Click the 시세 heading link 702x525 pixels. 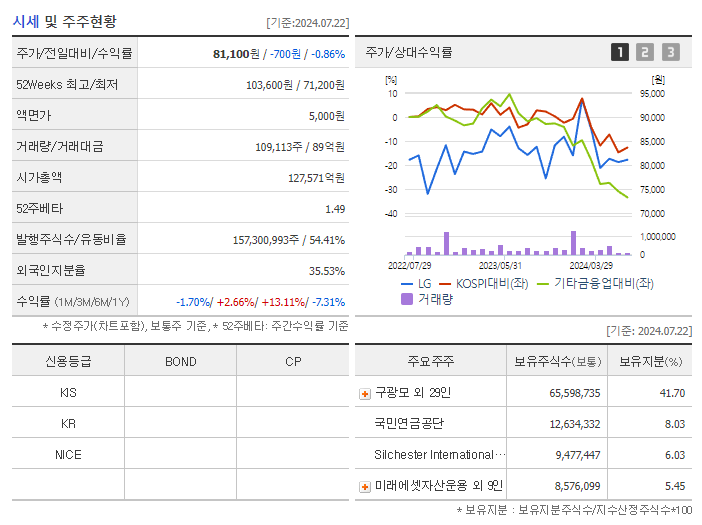(26, 21)
